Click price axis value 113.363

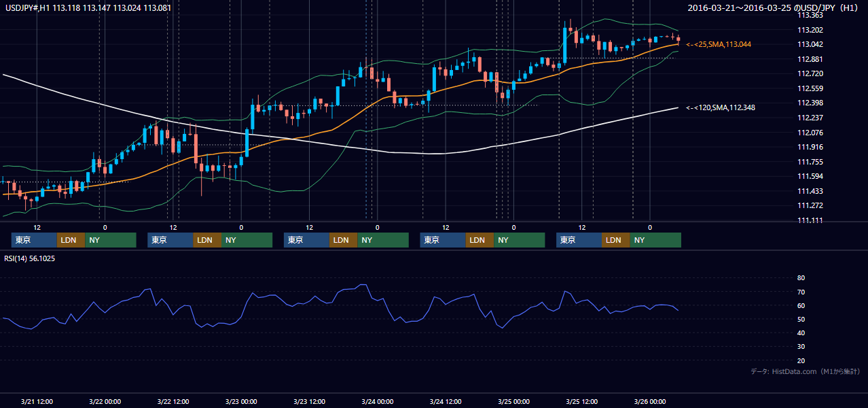810,15
